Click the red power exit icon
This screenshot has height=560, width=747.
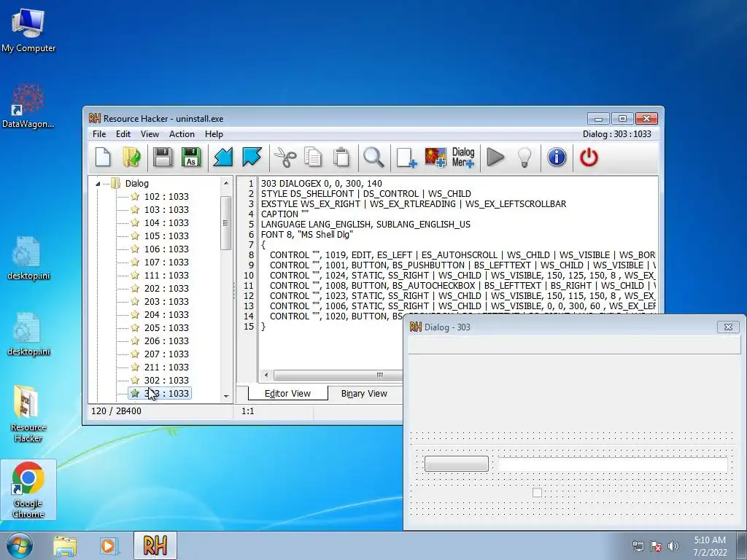(589, 157)
